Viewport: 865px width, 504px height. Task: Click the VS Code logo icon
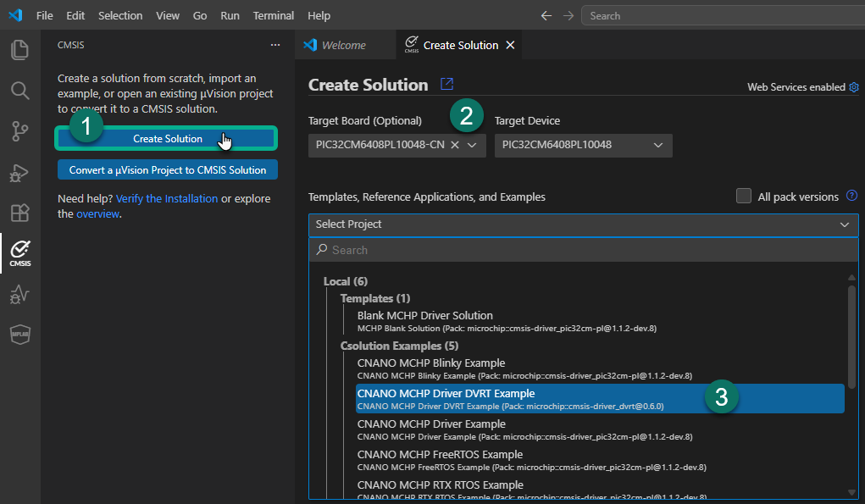[15, 15]
